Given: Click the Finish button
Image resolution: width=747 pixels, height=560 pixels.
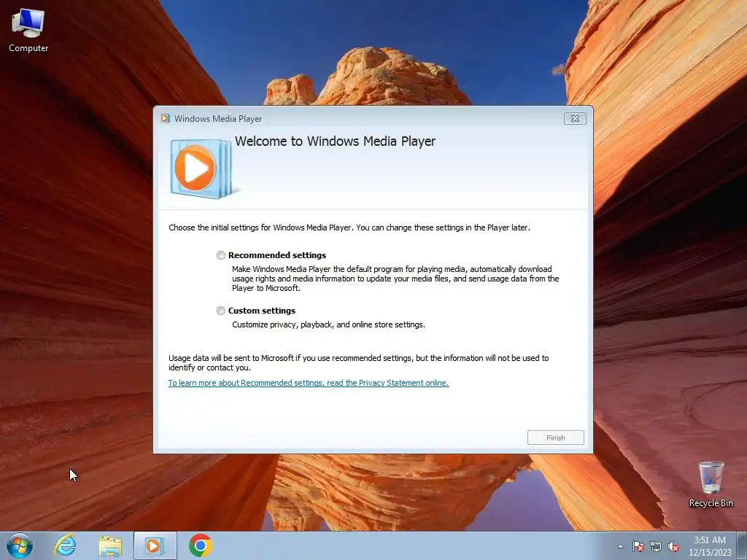Looking at the screenshot, I should 555,437.
